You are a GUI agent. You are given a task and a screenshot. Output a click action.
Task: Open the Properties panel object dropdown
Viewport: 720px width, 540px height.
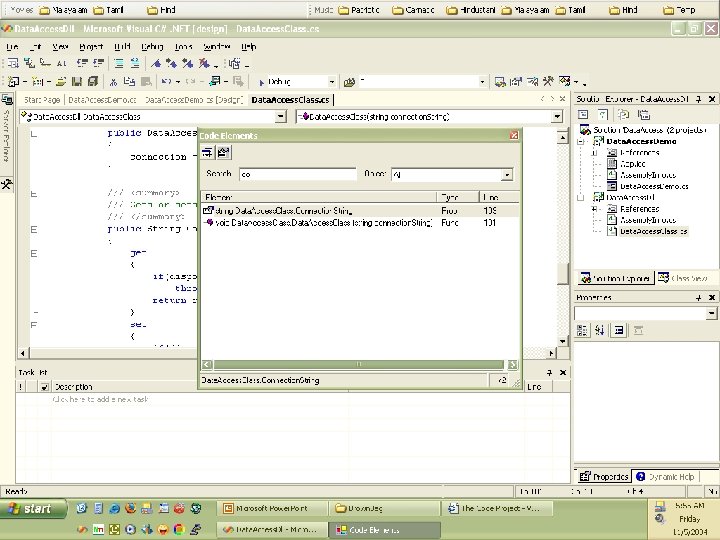click(x=711, y=313)
